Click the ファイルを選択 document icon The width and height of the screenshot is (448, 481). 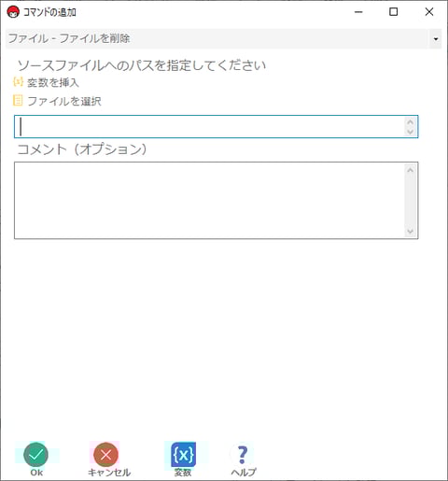point(18,101)
